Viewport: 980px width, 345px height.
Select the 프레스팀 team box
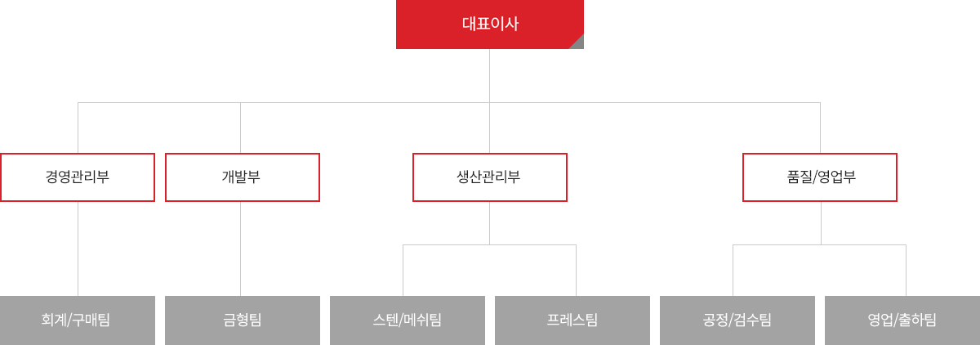[x=572, y=320]
